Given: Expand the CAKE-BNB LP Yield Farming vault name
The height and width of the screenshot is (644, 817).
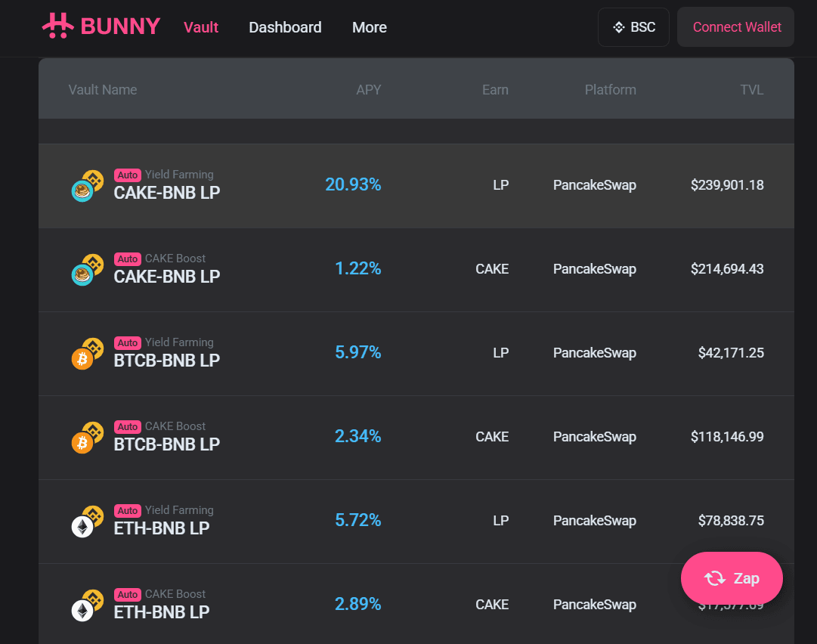Looking at the screenshot, I should [x=167, y=193].
